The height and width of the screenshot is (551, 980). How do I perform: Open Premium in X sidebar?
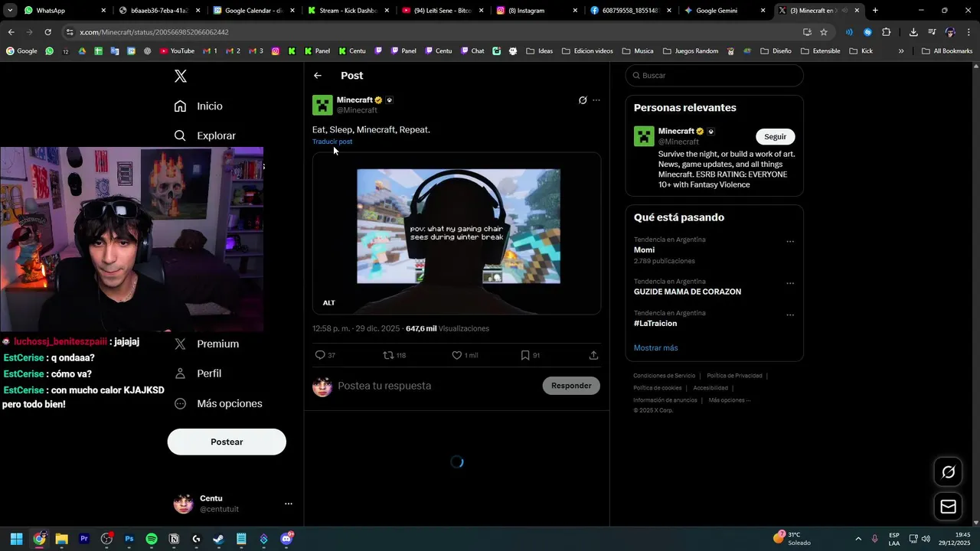pyautogui.click(x=206, y=344)
